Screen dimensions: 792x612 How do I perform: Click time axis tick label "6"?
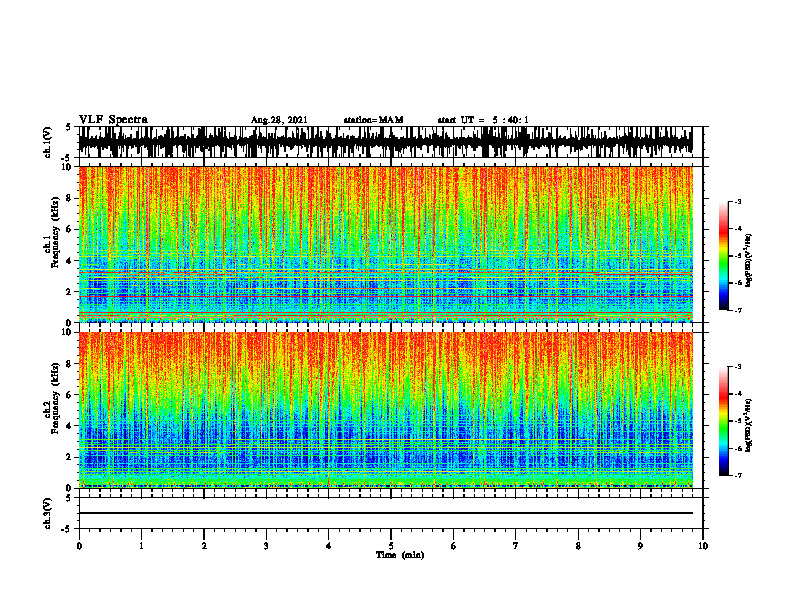(454, 546)
